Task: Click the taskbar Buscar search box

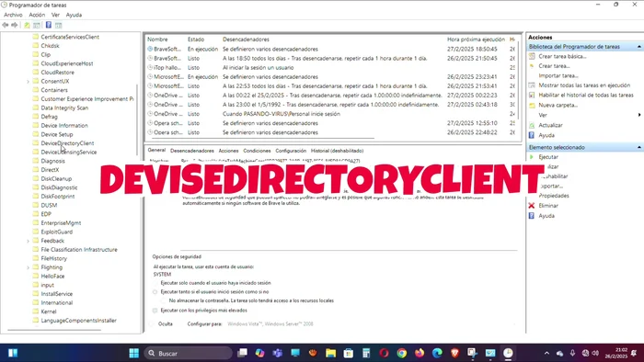Action: coord(188,353)
